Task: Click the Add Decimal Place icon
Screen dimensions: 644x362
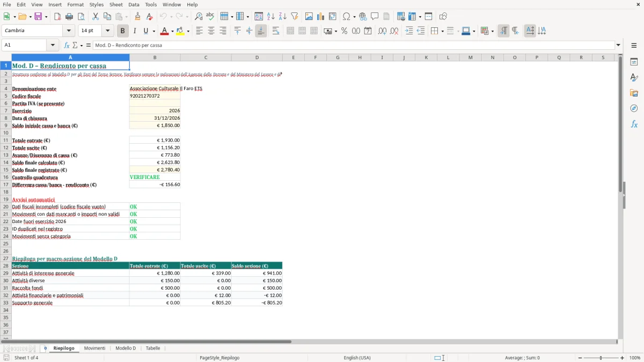Action: pyautogui.click(x=382, y=31)
